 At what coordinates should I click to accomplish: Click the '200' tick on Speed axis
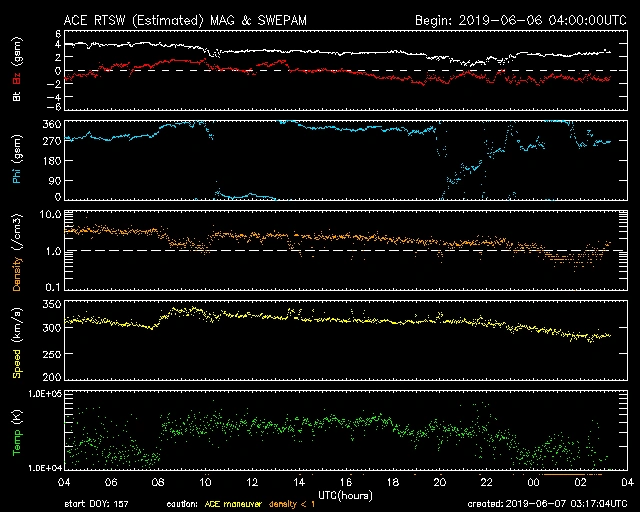(x=52, y=376)
